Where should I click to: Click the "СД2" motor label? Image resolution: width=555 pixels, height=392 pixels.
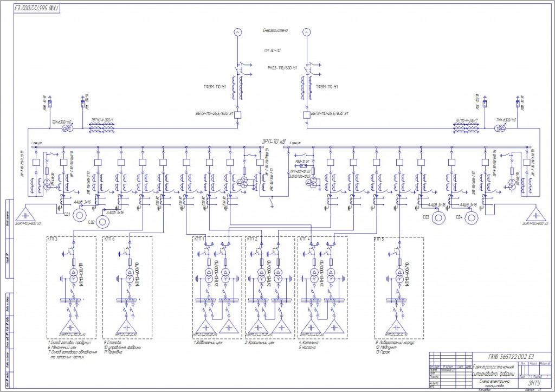pos(91,222)
